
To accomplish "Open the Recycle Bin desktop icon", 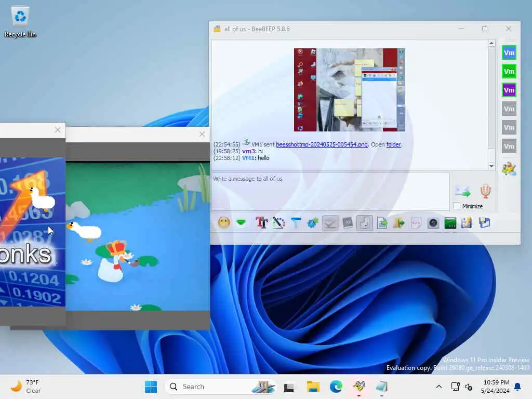I will point(20,22).
